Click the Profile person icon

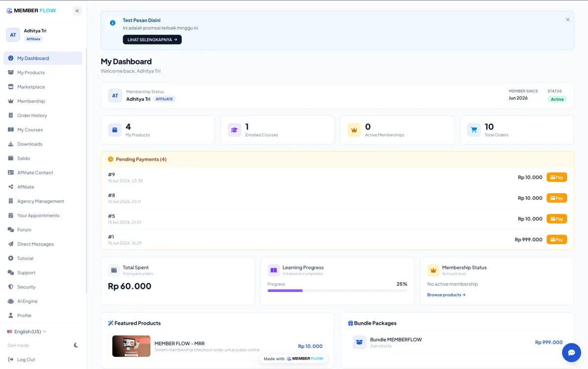11,316
